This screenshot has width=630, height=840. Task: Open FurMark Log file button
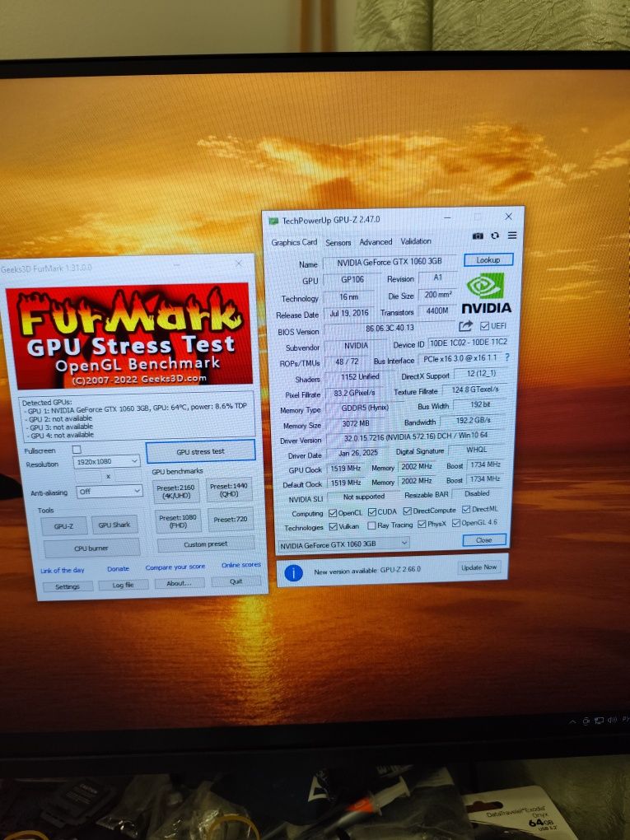pos(124,585)
